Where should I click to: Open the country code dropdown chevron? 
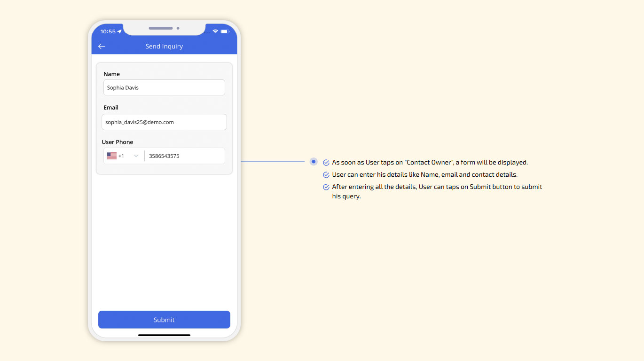(136, 156)
